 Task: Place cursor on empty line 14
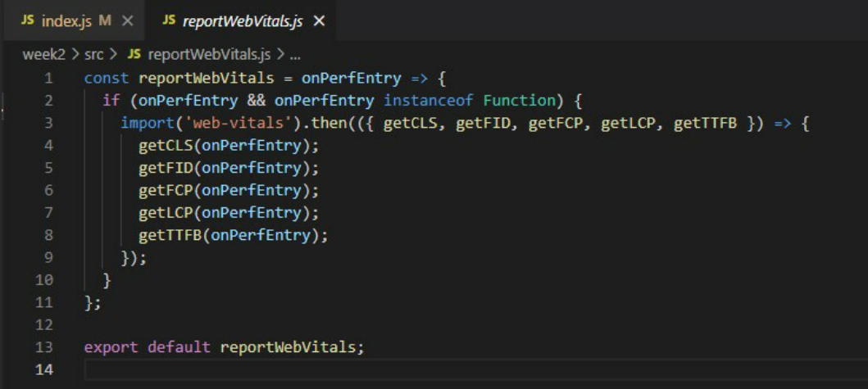coord(476,369)
